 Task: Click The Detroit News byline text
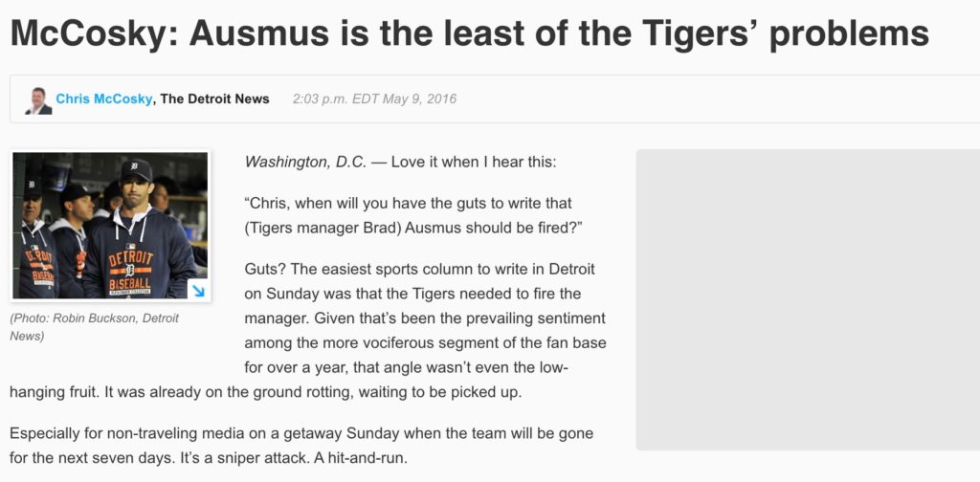(x=215, y=99)
